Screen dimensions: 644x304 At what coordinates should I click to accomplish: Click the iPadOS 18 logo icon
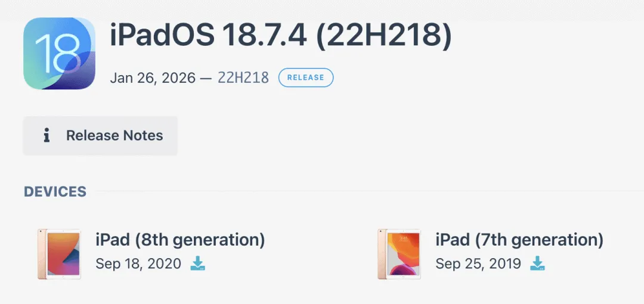tap(60, 54)
